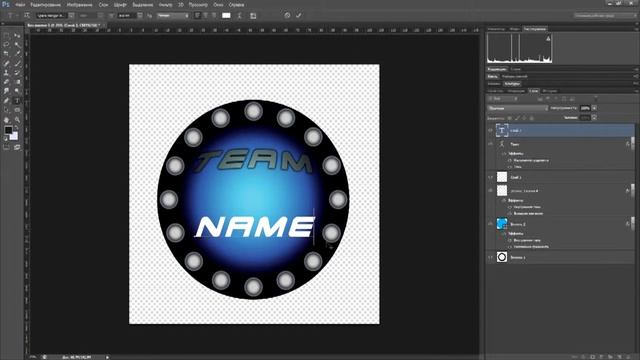Viewport: 640px width, 360px height.
Task: Toggle Quick Mask mode
Action: [x=7, y=147]
